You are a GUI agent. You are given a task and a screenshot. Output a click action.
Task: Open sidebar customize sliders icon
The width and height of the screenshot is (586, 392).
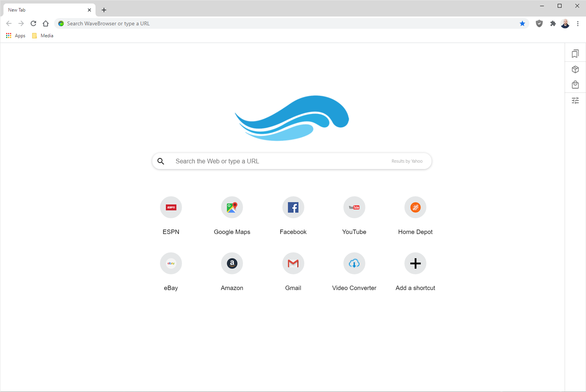tap(575, 100)
